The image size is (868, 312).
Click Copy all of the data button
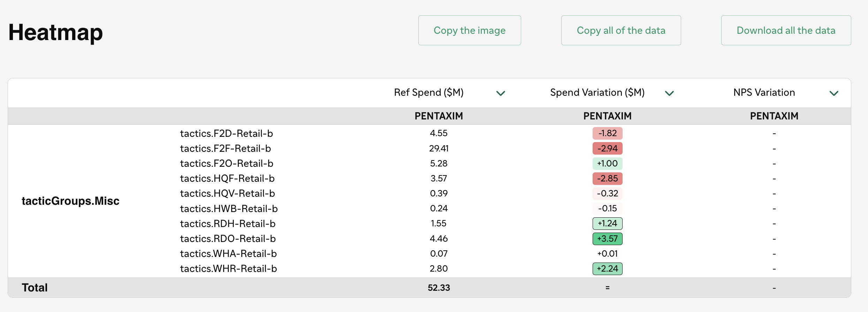click(x=621, y=30)
